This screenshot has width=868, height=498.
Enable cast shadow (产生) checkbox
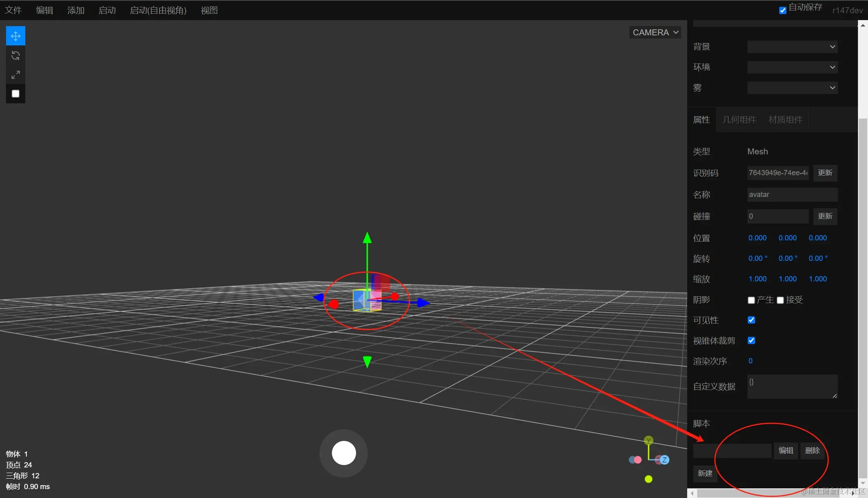(x=751, y=300)
